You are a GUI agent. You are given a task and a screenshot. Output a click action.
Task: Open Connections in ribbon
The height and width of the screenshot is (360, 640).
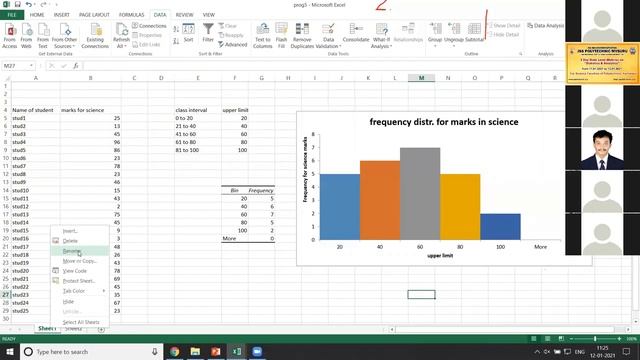click(149, 26)
